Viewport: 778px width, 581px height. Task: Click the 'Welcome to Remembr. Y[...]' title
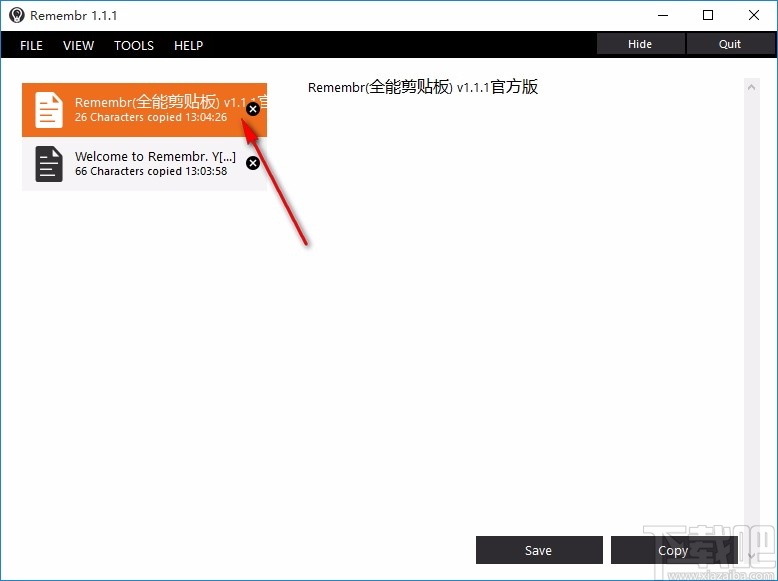(155, 156)
